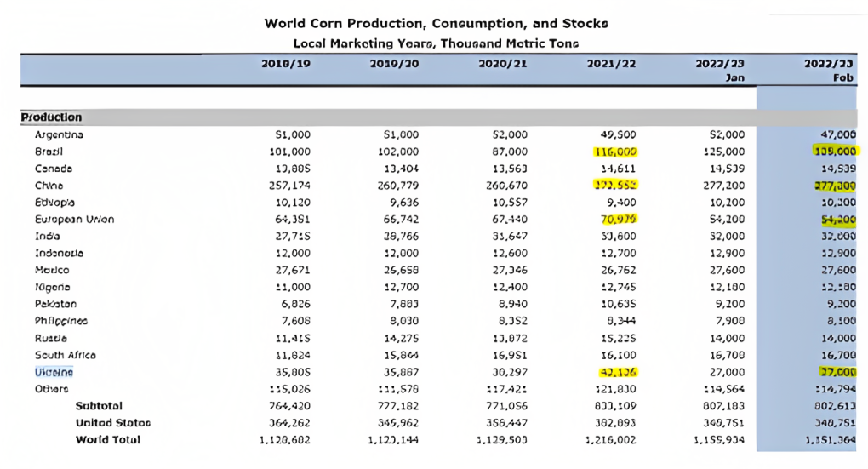The height and width of the screenshot is (469, 868).
Task: Click the 'European Union' row label
Action: [74, 220]
